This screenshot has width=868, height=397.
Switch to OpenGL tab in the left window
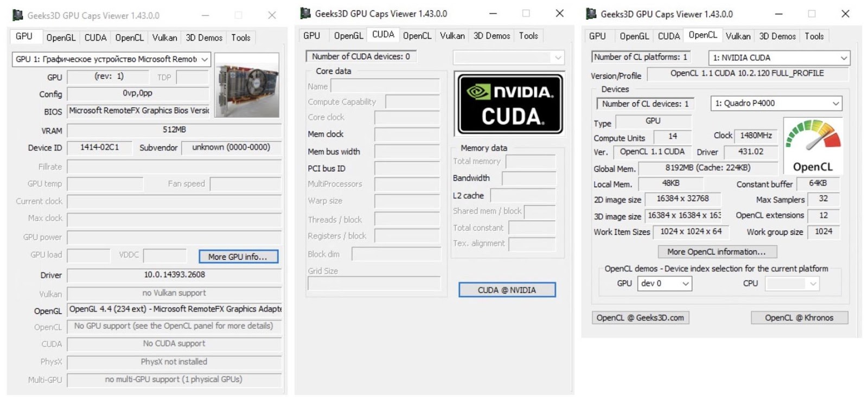coord(61,37)
